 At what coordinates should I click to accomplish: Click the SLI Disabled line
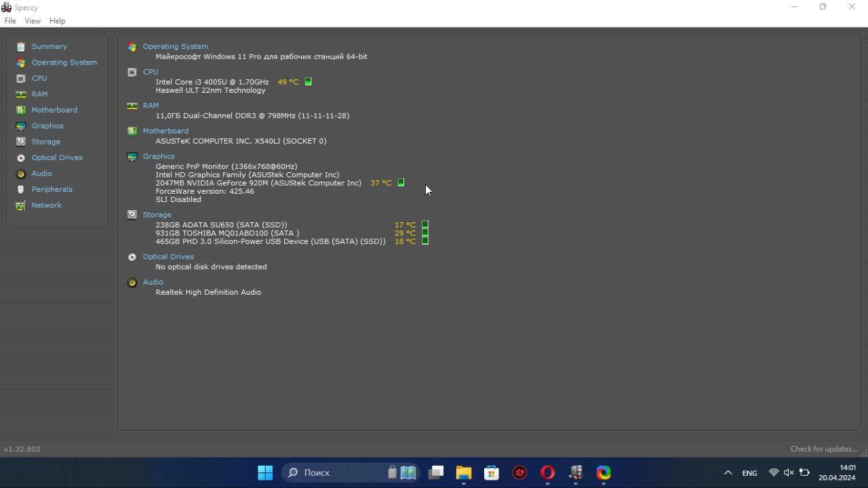pyautogui.click(x=178, y=199)
